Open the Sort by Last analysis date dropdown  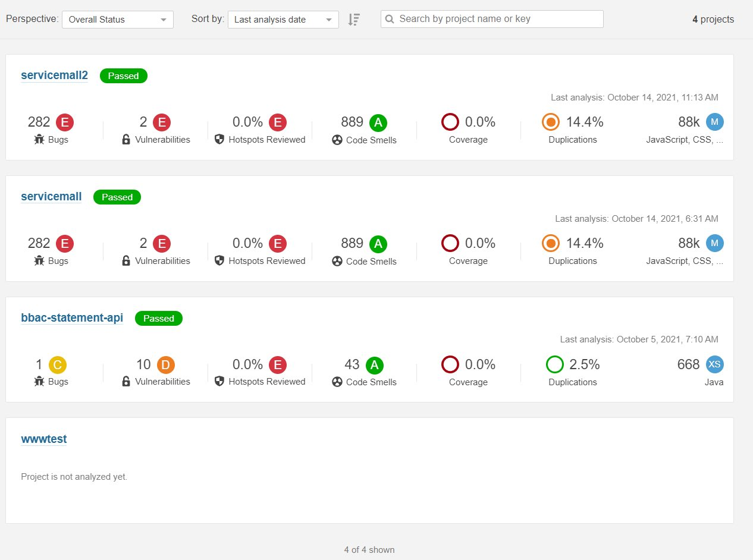point(283,19)
